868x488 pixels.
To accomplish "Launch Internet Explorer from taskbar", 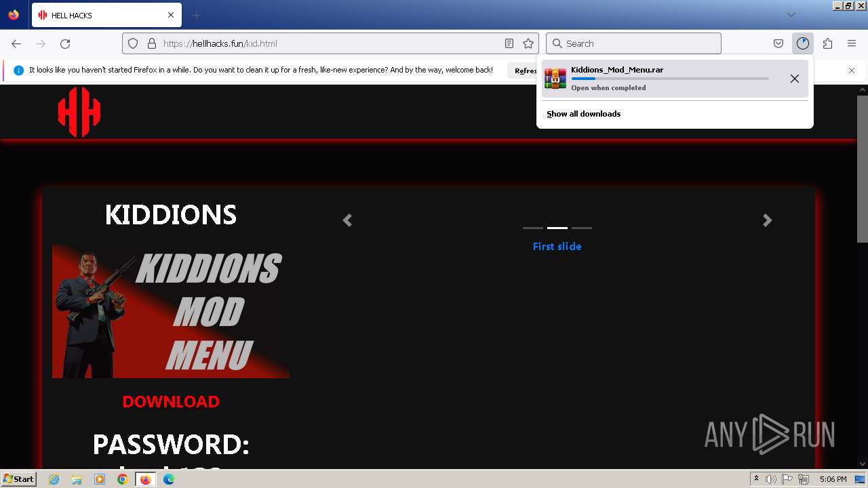I will (x=54, y=479).
